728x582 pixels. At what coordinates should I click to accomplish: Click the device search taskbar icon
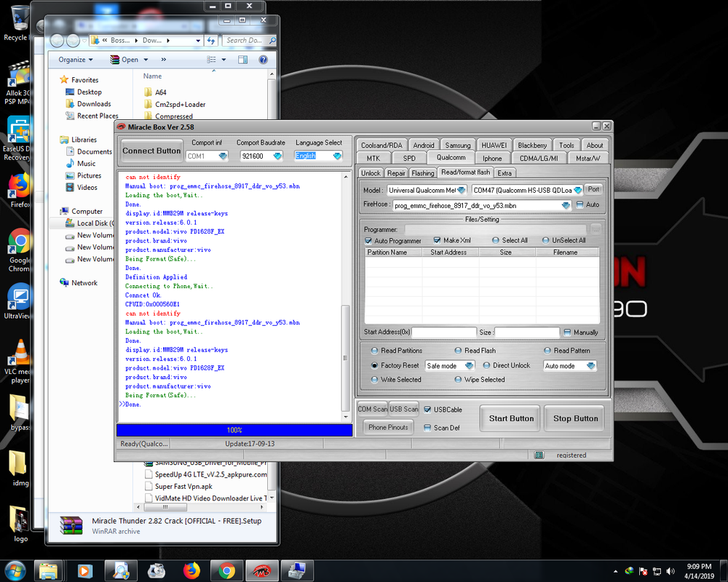[x=121, y=570]
